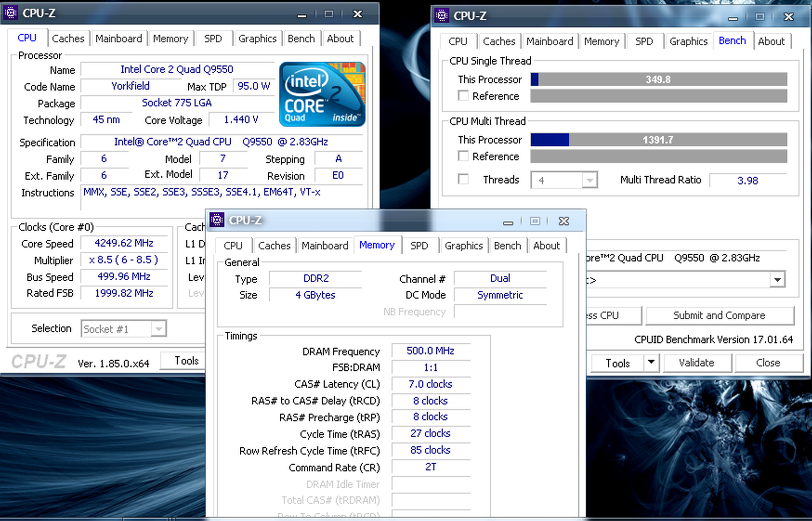
Task: Click the Multi Thread Ratio value 3.98
Action: click(747, 180)
